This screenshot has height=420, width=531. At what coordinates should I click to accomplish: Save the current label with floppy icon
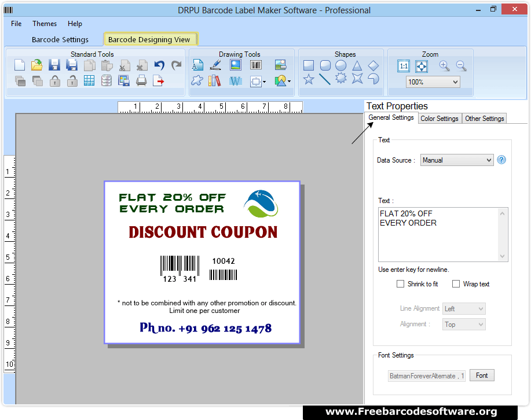click(54, 65)
